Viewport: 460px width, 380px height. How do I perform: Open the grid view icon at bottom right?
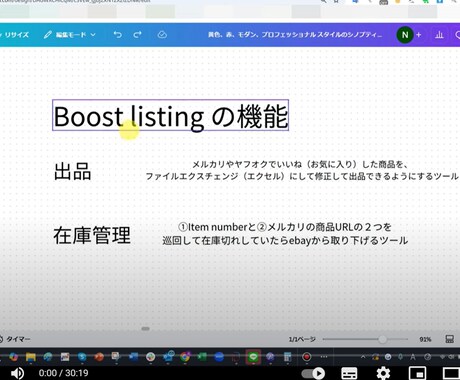(449, 339)
